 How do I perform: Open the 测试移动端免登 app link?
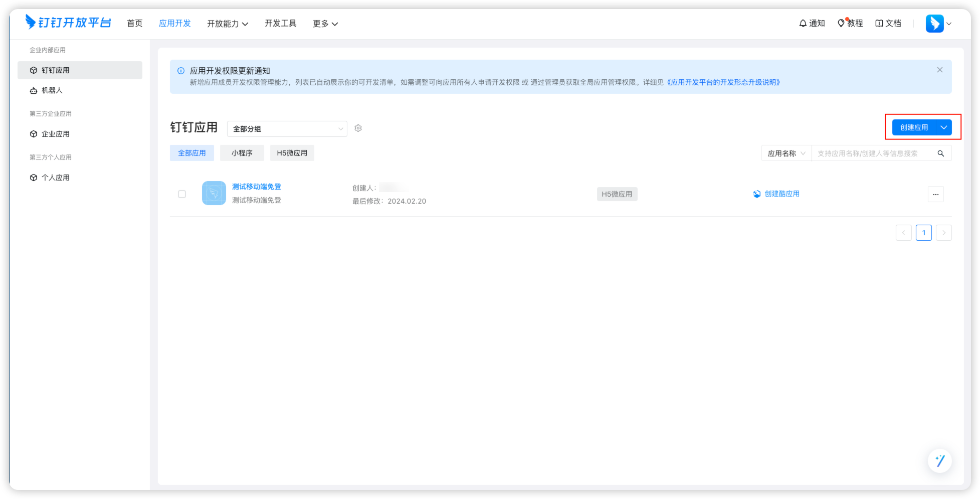point(257,187)
